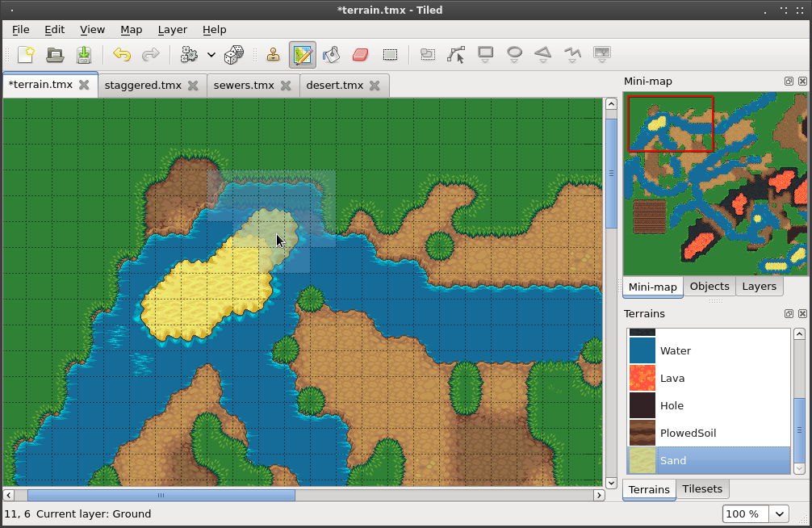Toggle Random Mode with the dice icon

(232, 55)
